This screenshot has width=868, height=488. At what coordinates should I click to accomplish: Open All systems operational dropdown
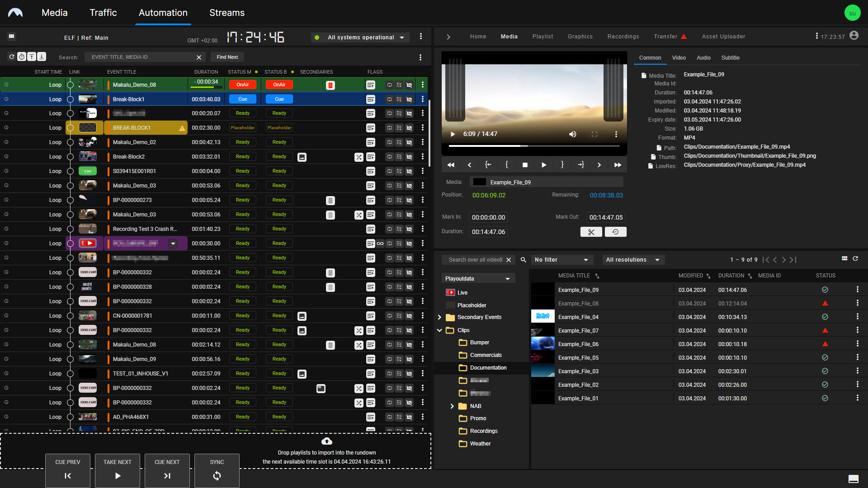click(360, 38)
